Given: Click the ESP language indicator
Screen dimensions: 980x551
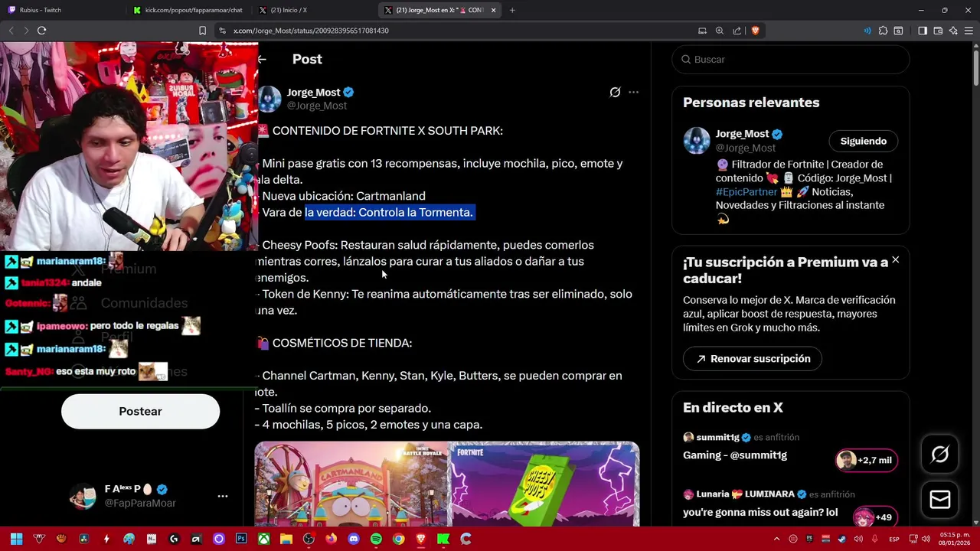Looking at the screenshot, I should click(893, 539).
